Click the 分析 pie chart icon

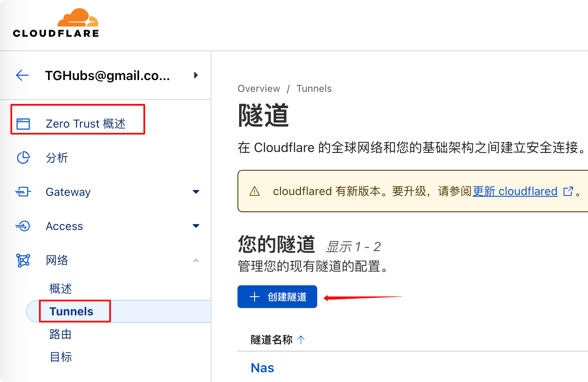[23, 158]
